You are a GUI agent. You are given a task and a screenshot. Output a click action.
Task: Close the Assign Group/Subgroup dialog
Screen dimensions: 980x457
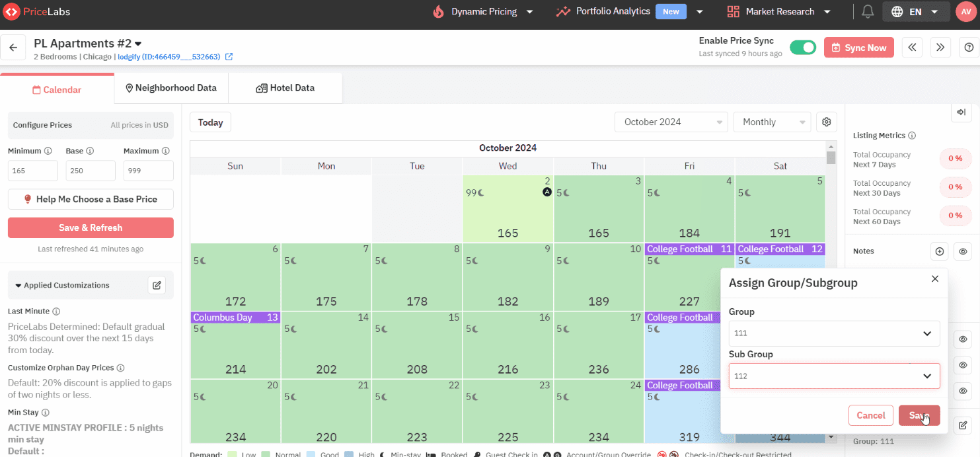click(x=934, y=279)
